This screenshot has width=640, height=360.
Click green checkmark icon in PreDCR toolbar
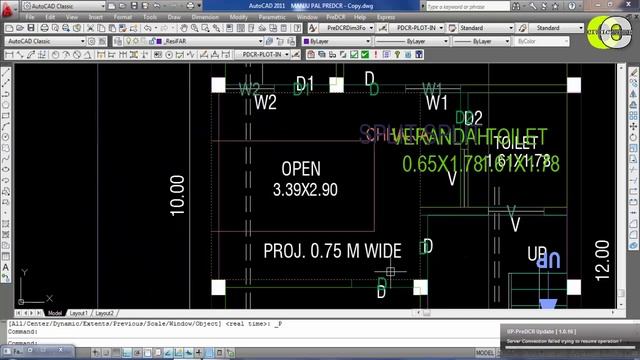click(x=364, y=55)
